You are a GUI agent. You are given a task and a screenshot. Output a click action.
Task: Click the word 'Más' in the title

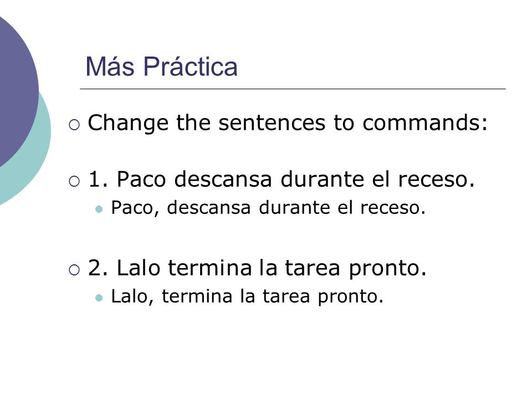pos(110,66)
